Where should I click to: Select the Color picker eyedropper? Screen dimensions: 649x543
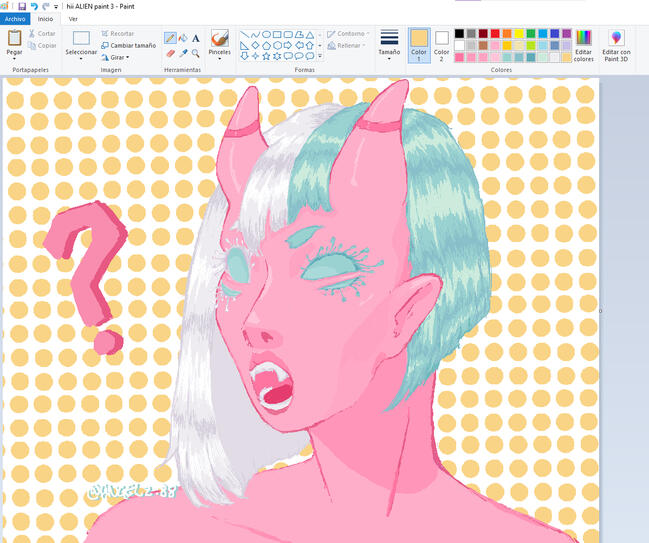pyautogui.click(x=183, y=53)
